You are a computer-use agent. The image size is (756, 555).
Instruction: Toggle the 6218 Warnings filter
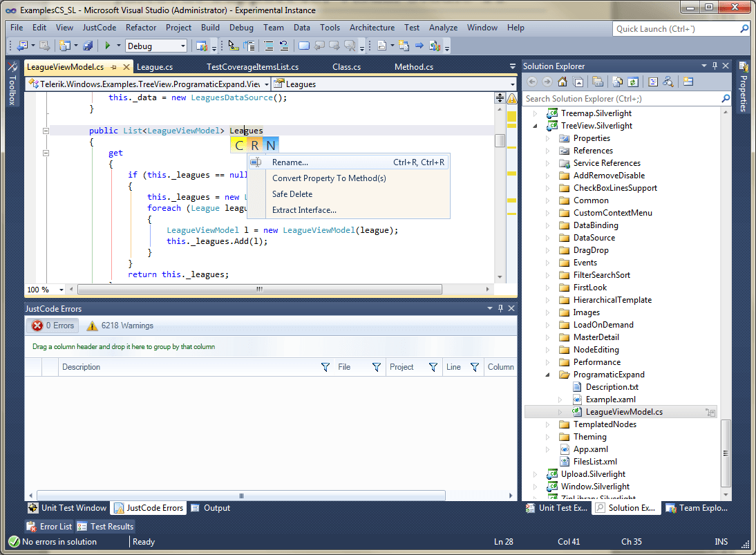tap(120, 326)
